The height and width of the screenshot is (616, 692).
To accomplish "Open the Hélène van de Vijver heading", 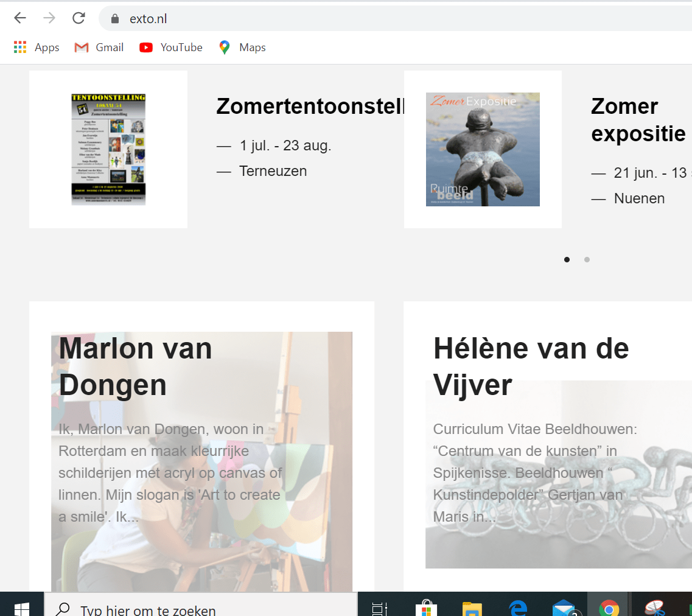I will 531,366.
